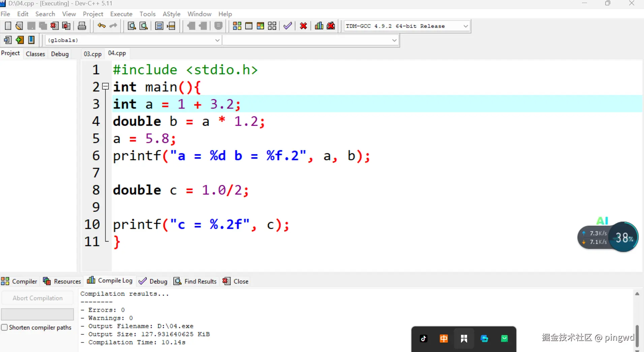
Task: Click the Rebuild All toolbar icon
Action: [x=272, y=26]
